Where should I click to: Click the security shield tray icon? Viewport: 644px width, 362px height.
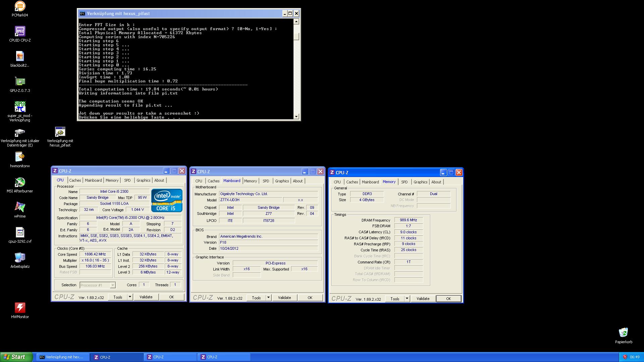click(x=625, y=357)
